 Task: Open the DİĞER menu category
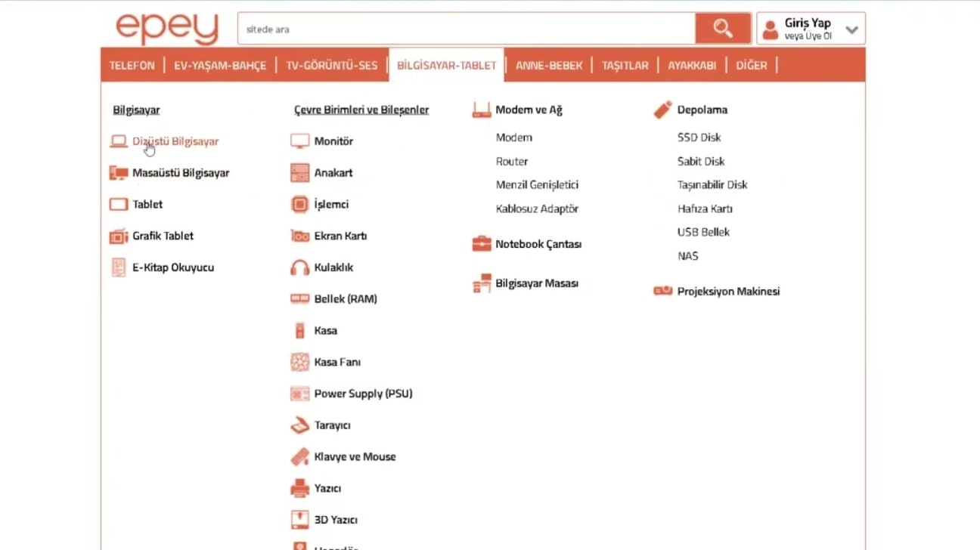click(x=751, y=66)
